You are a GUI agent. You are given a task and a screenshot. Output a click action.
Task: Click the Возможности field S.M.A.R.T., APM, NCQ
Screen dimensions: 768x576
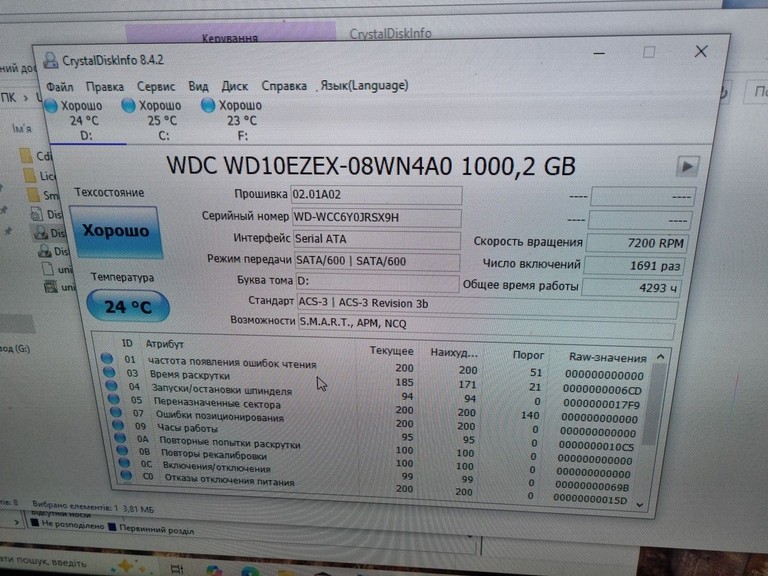(486, 325)
